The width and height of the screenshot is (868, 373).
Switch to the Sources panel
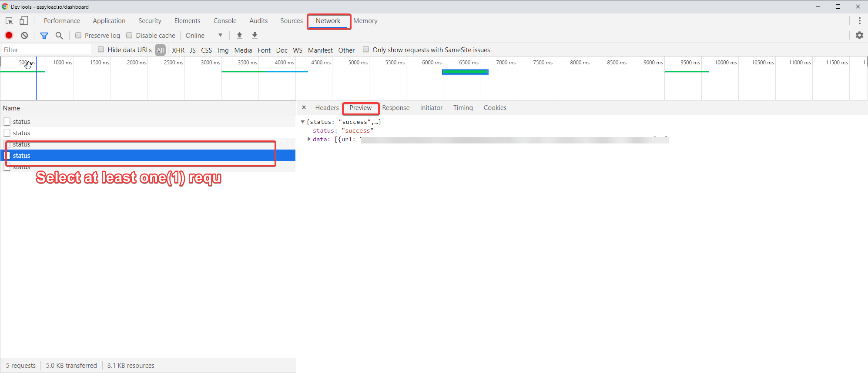[292, 21]
